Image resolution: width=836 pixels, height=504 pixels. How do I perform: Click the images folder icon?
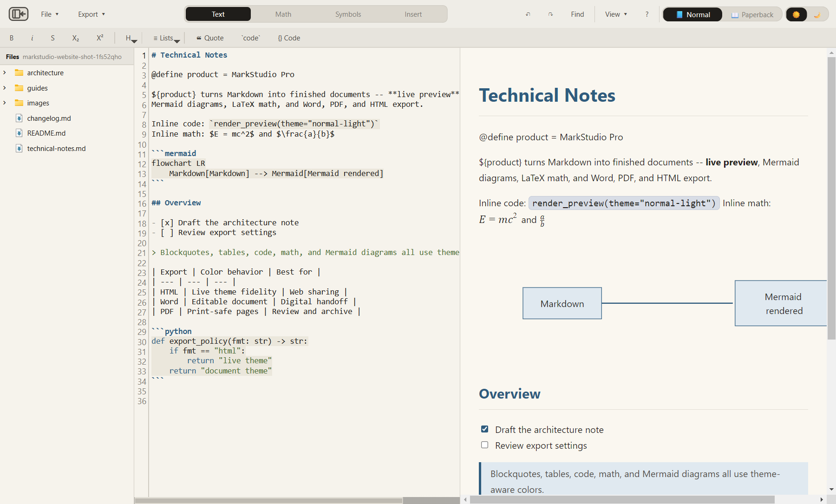coord(19,103)
